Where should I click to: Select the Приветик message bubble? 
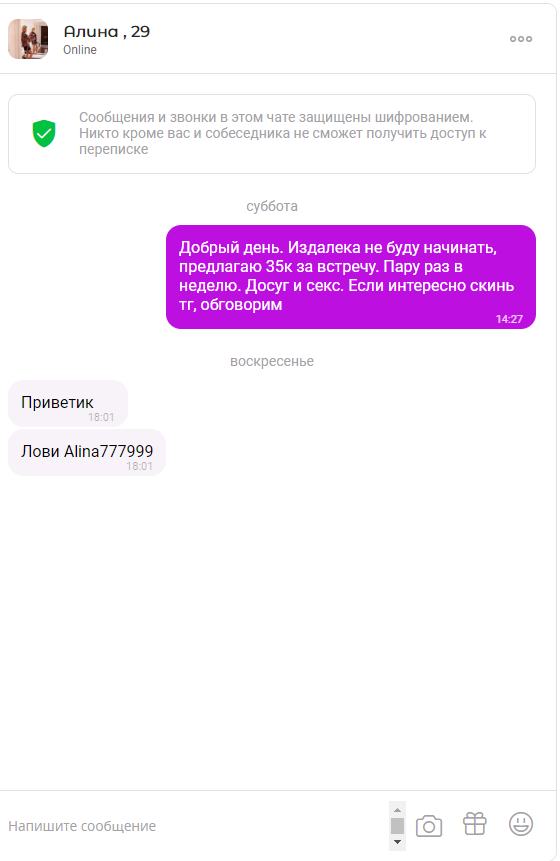68,404
